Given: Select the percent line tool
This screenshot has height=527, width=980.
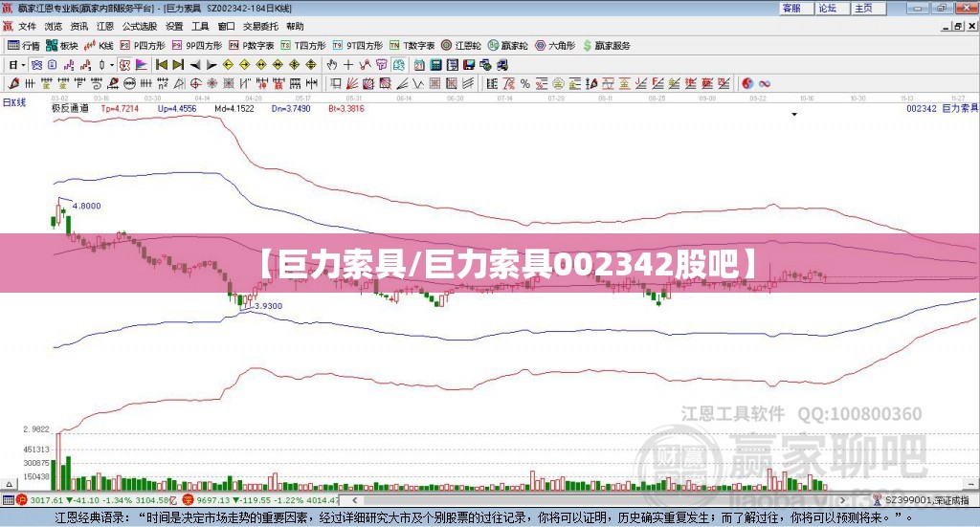Looking at the screenshot, I should 525,83.
